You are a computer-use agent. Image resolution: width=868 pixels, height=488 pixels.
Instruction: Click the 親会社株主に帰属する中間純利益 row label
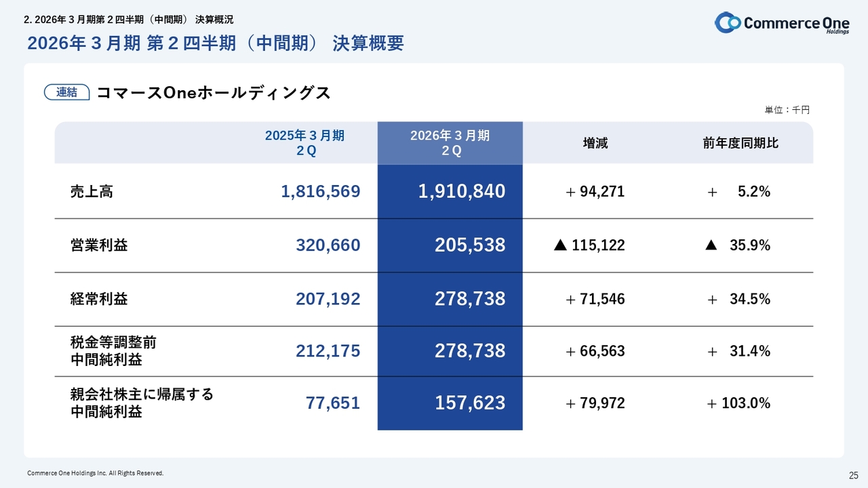point(141,403)
